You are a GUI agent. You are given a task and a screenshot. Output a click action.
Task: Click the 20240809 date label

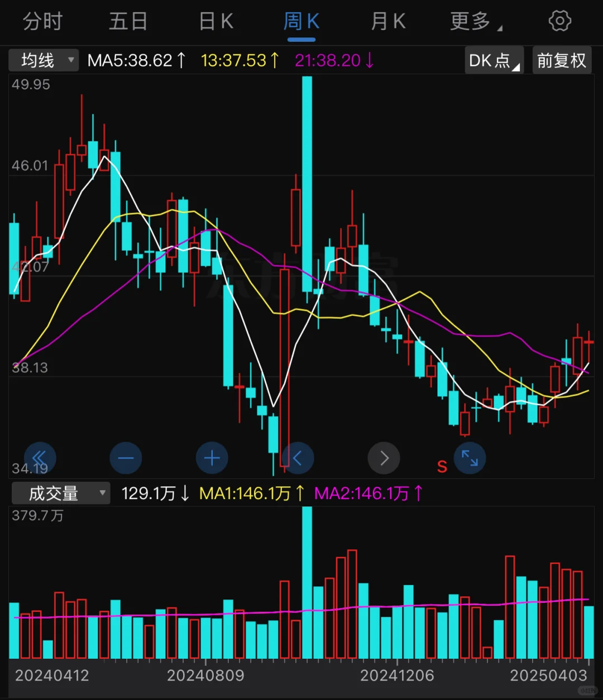click(x=205, y=675)
